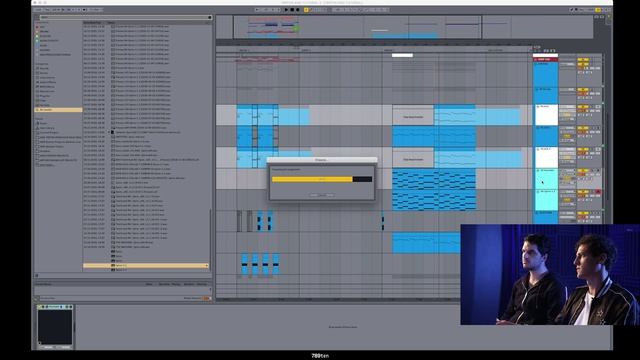Open the yellow-highlighted category in the browser sidebar
Screen dimensions: 640x360
pos(58,110)
